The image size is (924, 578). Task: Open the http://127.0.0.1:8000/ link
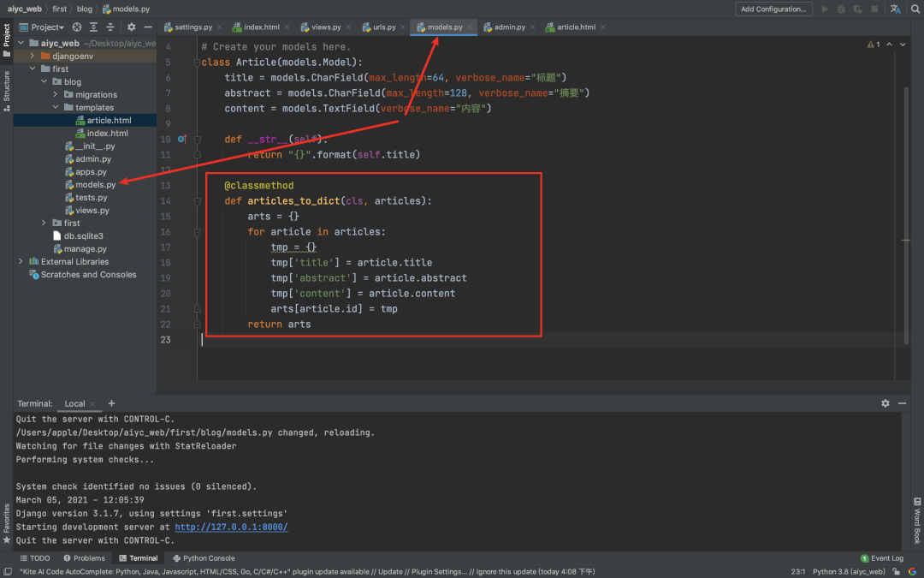click(x=231, y=527)
